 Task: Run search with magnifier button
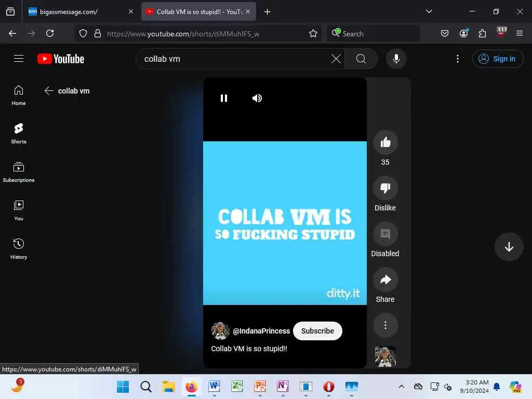361,59
